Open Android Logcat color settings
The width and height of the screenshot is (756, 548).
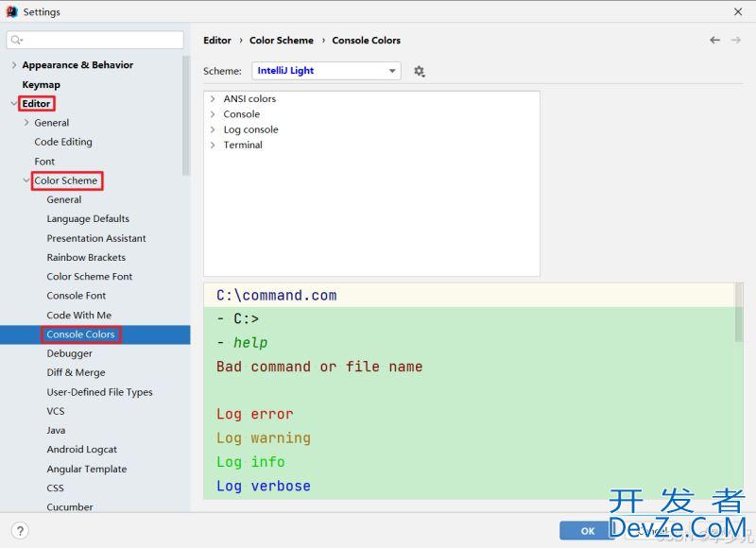click(82, 450)
